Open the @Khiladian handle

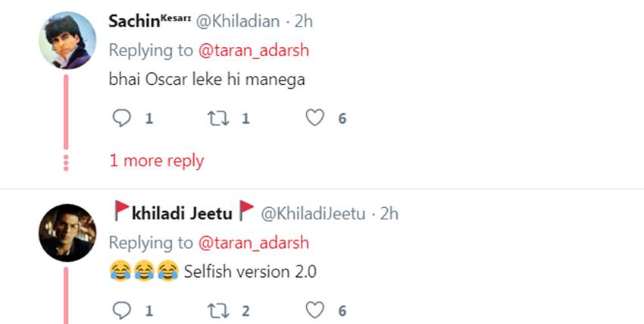point(237,22)
